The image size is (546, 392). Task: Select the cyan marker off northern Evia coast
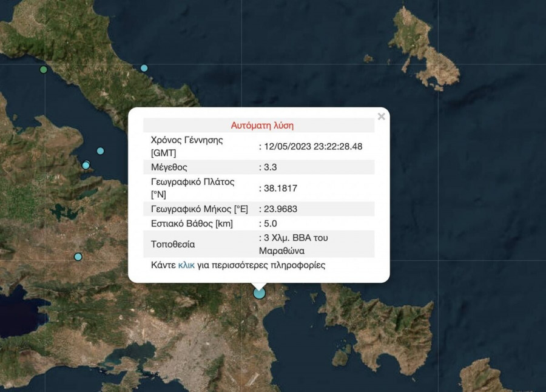144,68
